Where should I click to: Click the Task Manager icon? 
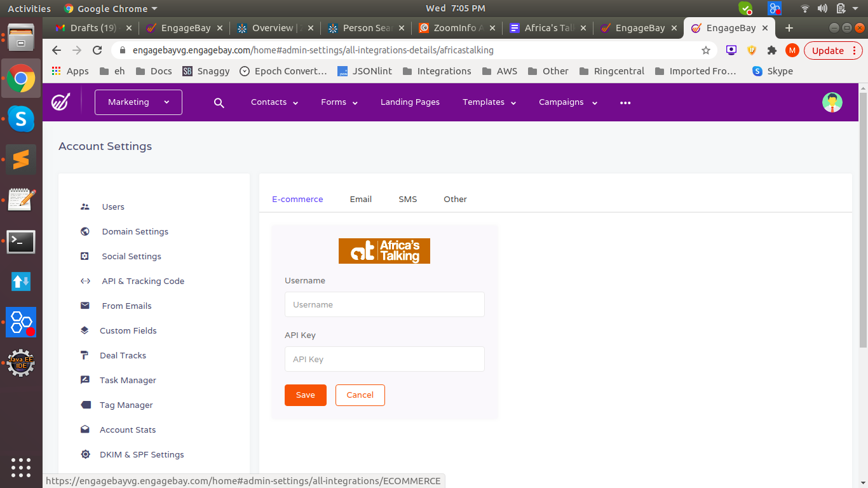pyautogui.click(x=85, y=380)
